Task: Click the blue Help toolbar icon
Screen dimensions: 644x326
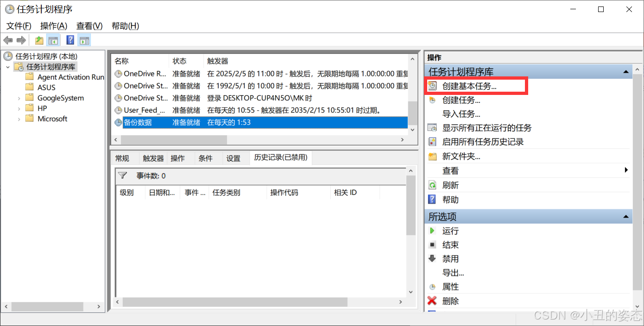Action: pos(70,40)
